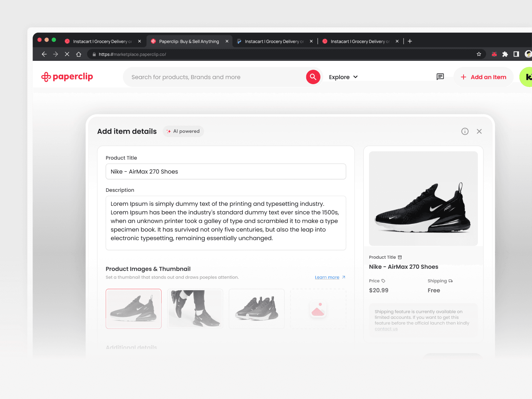
Task: Close the last Instacart tab
Action: click(x=397, y=41)
